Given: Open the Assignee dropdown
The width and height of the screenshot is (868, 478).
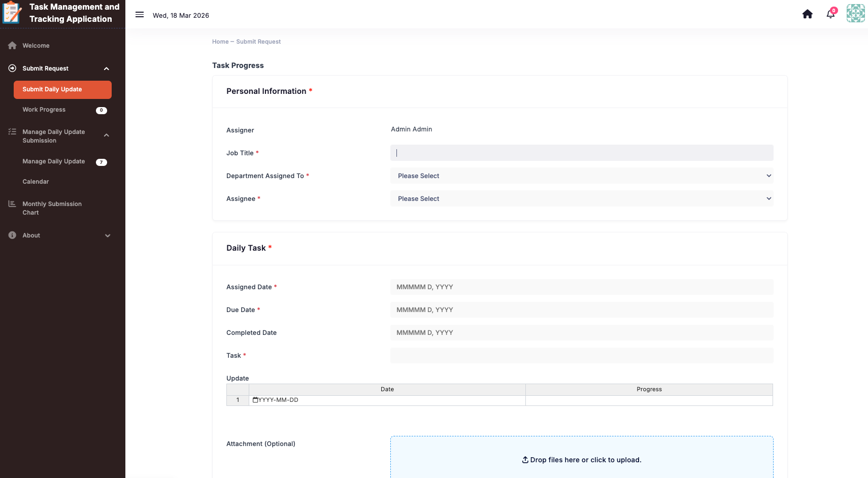Looking at the screenshot, I should 581,199.
